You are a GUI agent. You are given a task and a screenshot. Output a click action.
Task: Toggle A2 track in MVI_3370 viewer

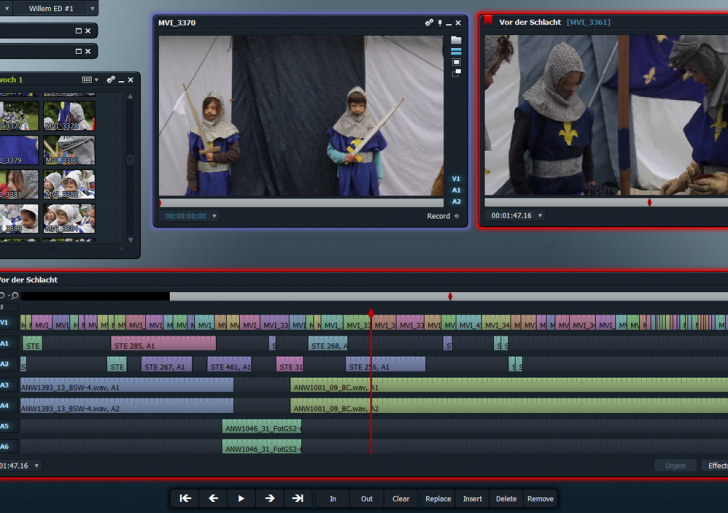tap(456, 201)
